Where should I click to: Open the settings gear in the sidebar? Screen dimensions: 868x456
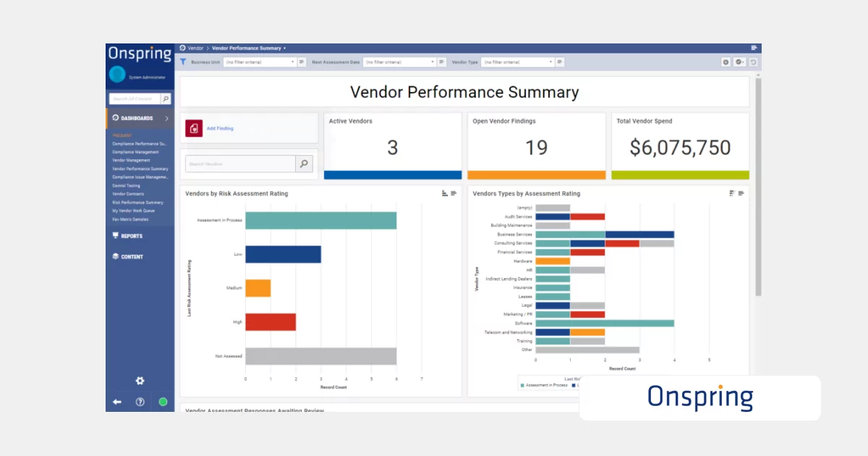pyautogui.click(x=140, y=381)
